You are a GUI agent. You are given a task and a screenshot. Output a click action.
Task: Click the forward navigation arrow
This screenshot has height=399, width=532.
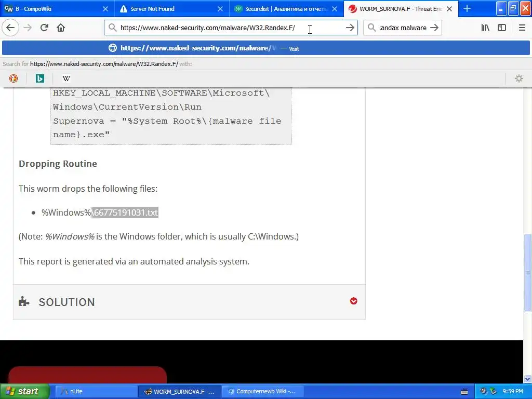(x=28, y=28)
